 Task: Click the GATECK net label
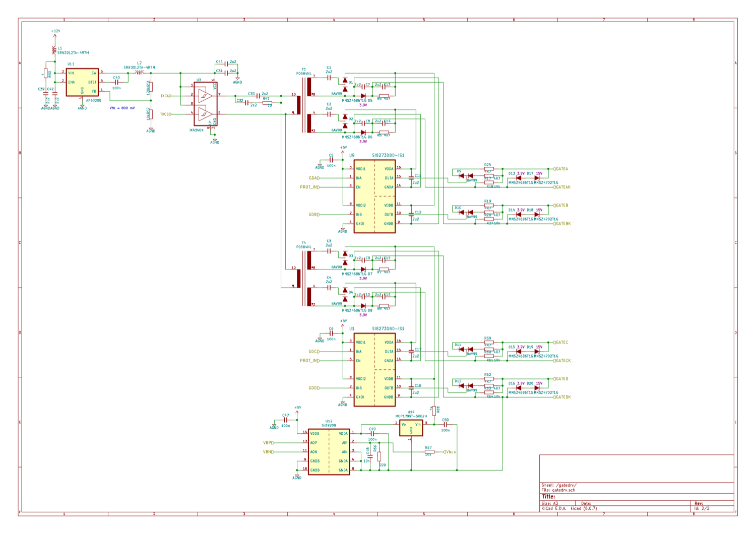[562, 360]
